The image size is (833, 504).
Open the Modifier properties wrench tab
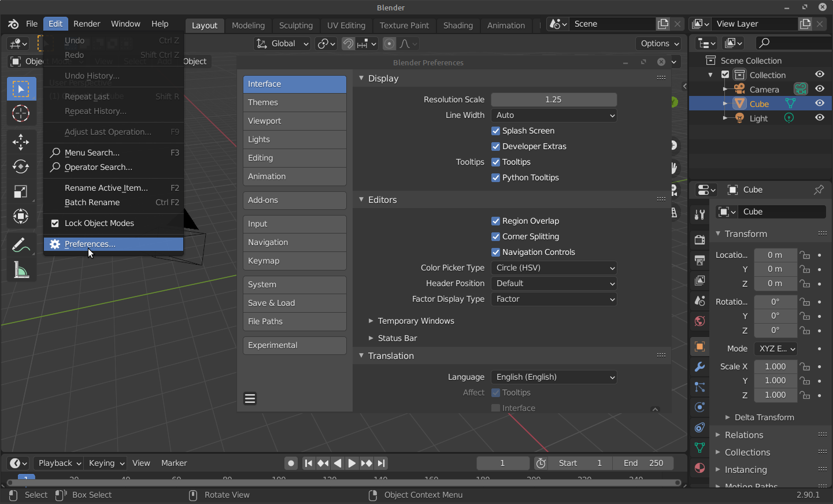point(699,367)
